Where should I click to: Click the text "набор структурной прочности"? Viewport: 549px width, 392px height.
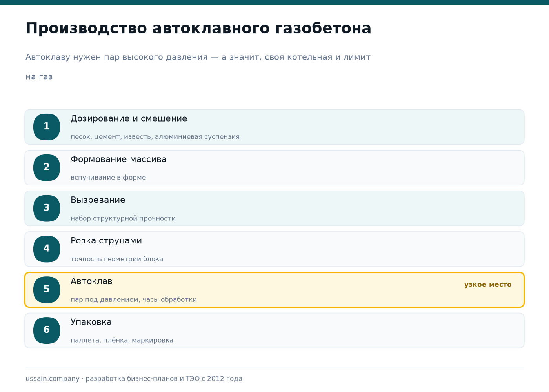(x=123, y=218)
